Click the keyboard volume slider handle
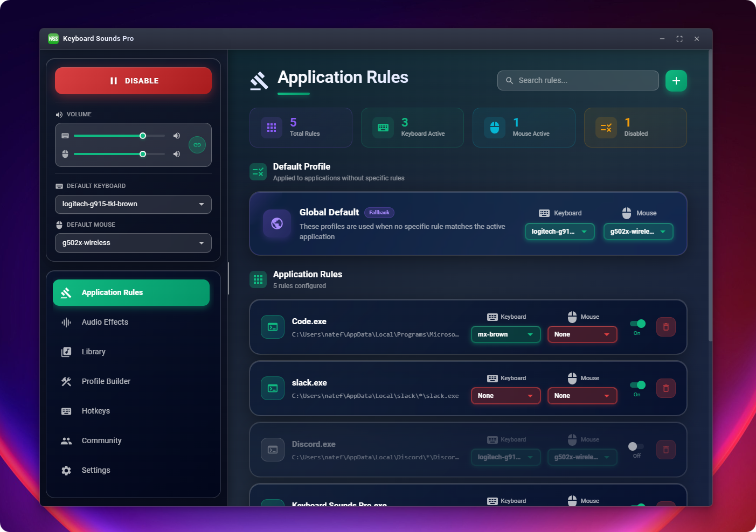Screen dimensions: 756x532 tap(143, 136)
